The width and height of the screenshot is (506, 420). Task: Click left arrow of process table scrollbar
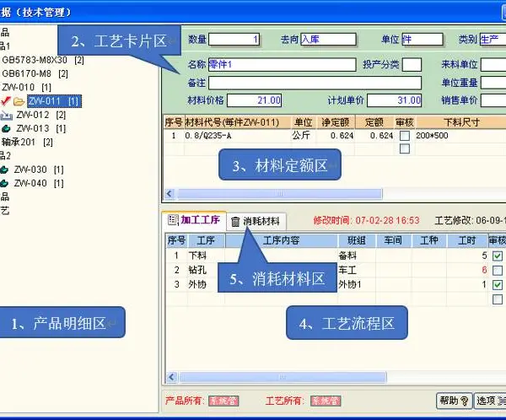[x=172, y=377]
